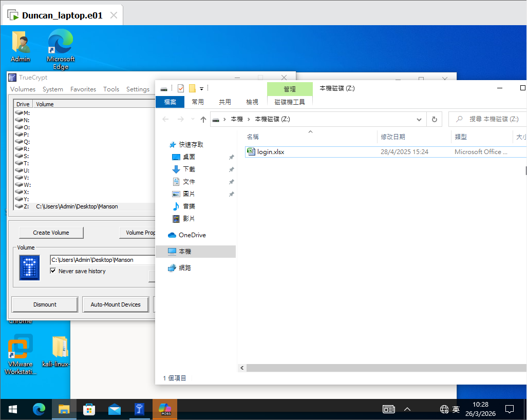Open Mail app from taskbar
This screenshot has height=420, width=527.
115,409
